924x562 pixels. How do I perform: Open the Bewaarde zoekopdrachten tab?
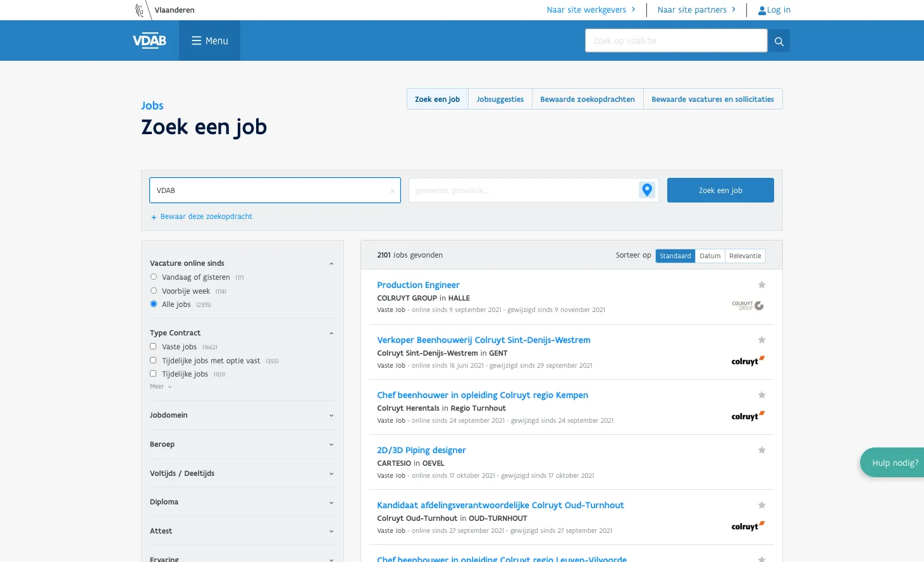pos(588,99)
